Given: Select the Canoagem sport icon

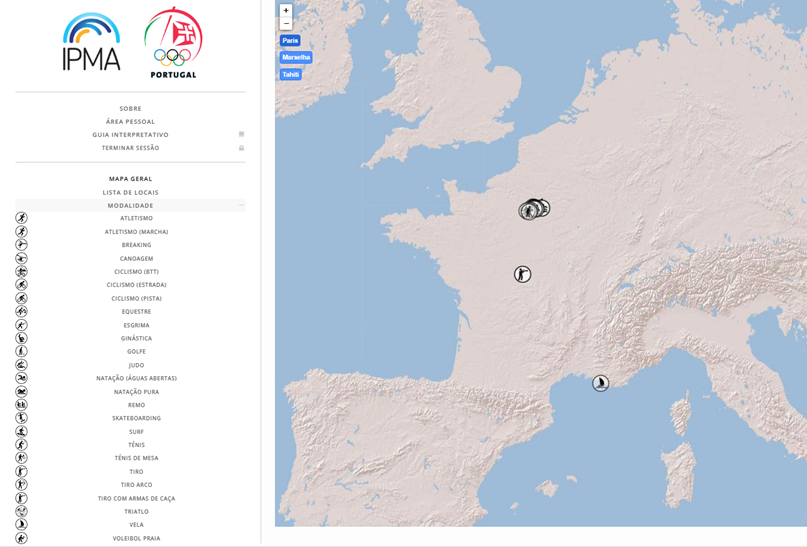Looking at the screenshot, I should [x=21, y=258].
